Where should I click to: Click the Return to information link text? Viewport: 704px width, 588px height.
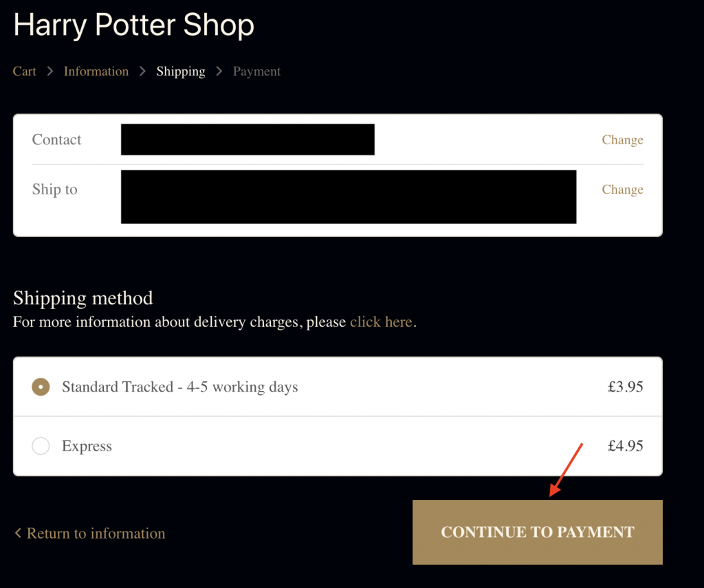click(96, 534)
